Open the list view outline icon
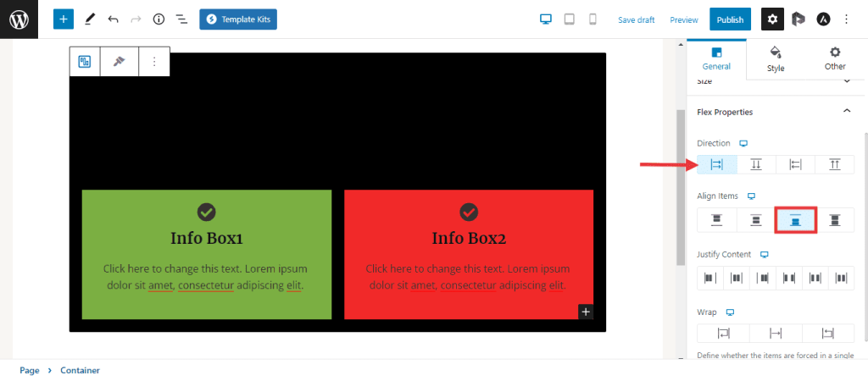 (181, 19)
